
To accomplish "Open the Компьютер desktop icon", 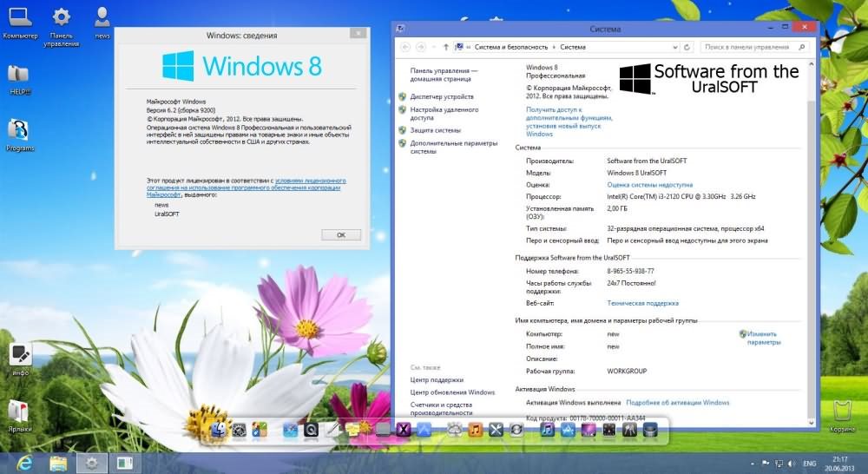I will click(x=20, y=19).
